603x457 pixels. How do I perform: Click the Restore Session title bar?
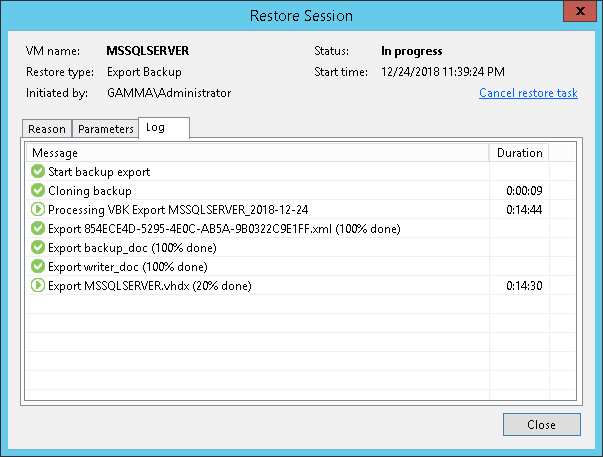(301, 16)
